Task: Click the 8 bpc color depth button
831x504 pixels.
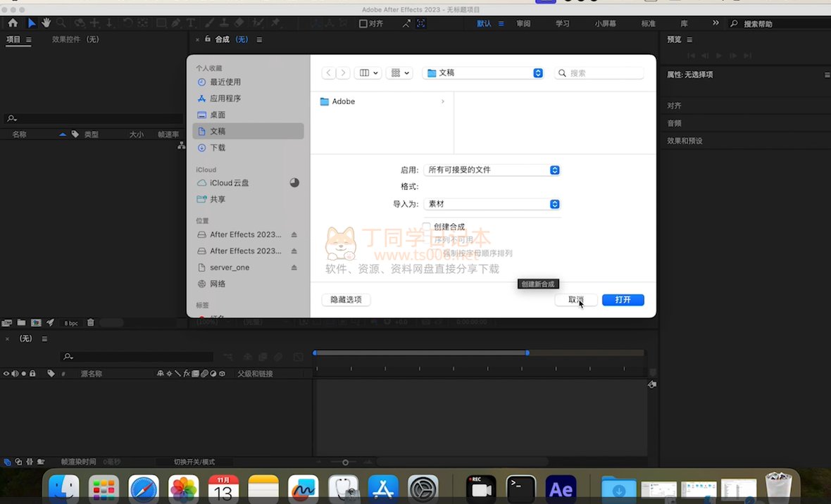Action: [x=71, y=323]
